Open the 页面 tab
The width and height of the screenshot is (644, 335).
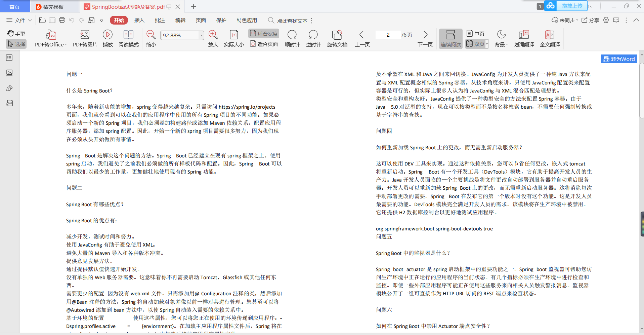tap(201, 20)
